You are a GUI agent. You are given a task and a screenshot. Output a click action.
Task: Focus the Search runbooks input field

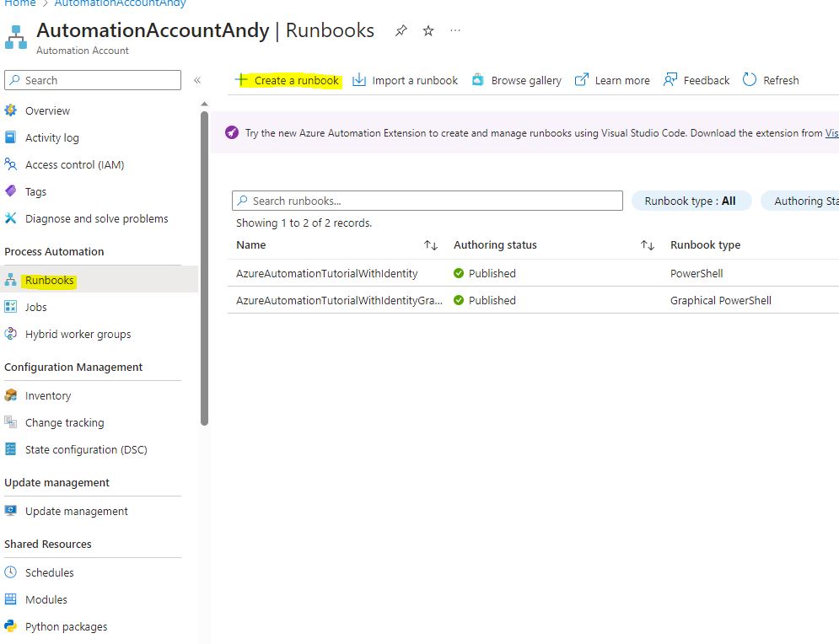[x=428, y=201]
